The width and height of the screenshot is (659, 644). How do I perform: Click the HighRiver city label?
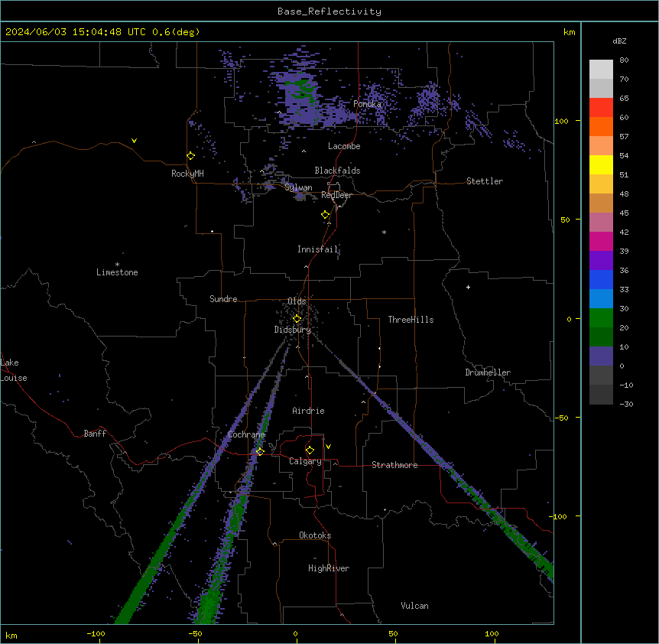(329, 568)
